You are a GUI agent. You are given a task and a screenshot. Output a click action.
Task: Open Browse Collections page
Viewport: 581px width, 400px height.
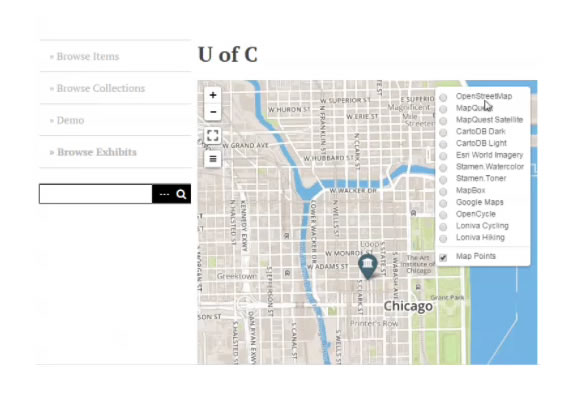(x=100, y=89)
